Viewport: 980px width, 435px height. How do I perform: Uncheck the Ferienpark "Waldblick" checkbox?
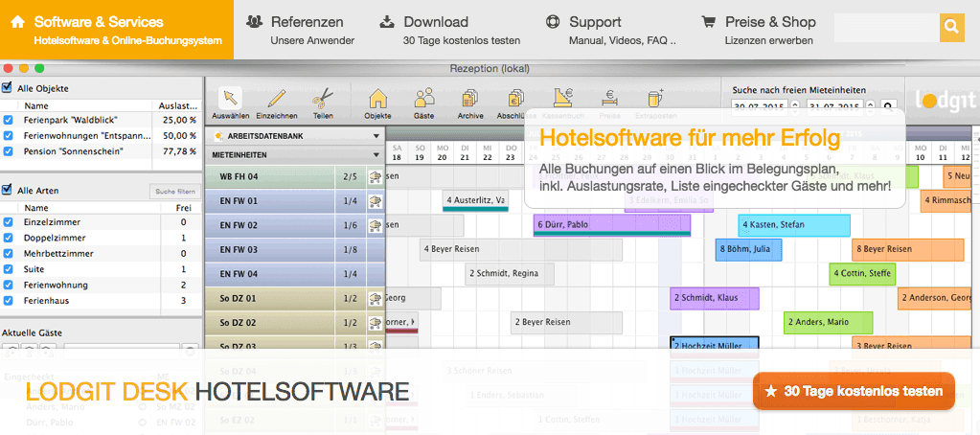pyautogui.click(x=8, y=121)
